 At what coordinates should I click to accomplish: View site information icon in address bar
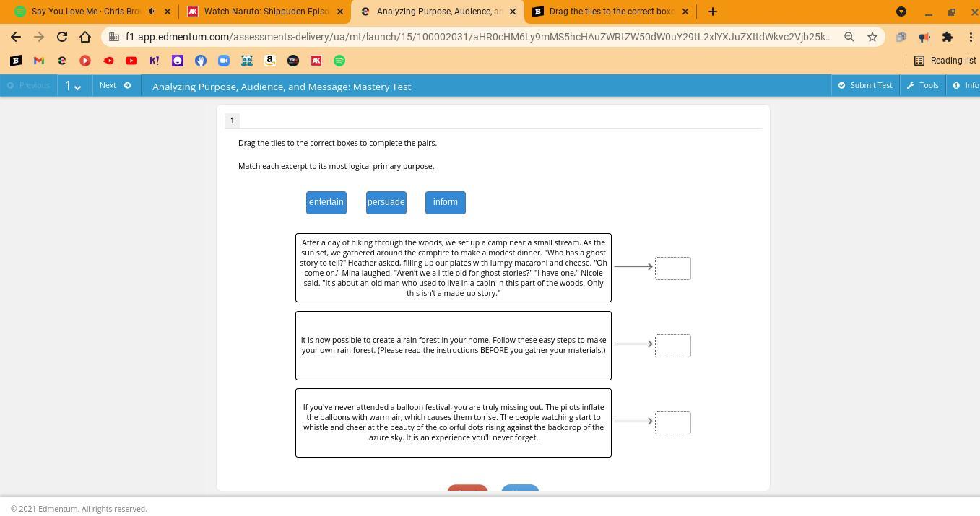point(114,37)
